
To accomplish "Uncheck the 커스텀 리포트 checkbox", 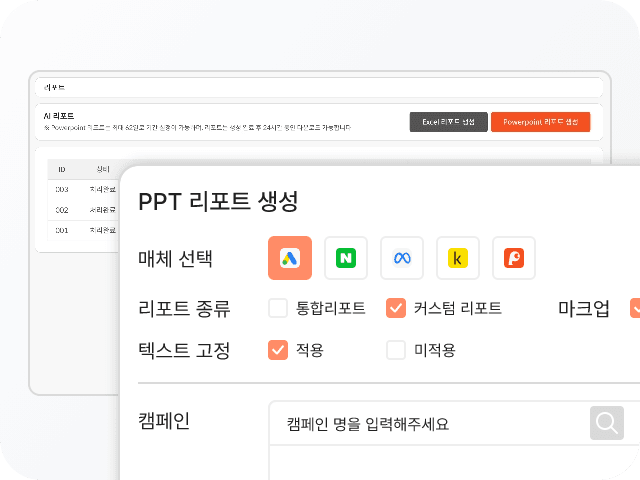I will point(396,308).
